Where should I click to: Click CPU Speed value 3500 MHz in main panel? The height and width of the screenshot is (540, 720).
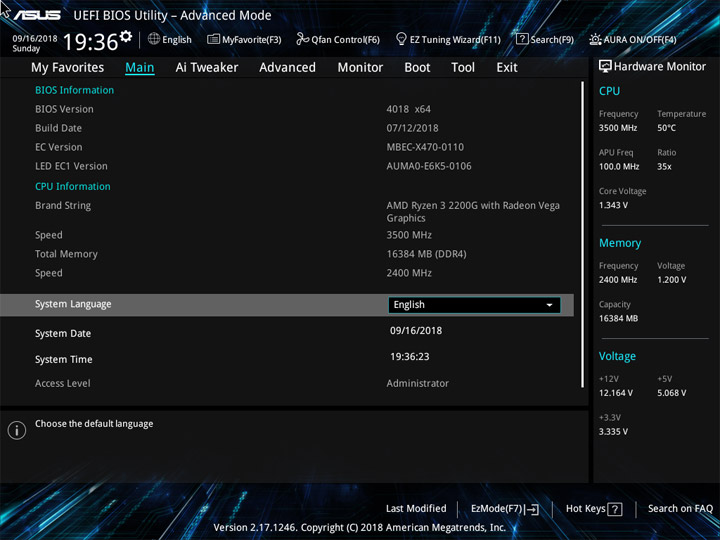(x=409, y=235)
